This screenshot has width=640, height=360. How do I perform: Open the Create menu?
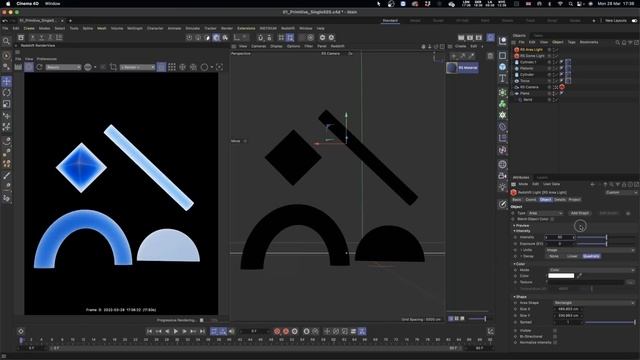tap(29, 28)
